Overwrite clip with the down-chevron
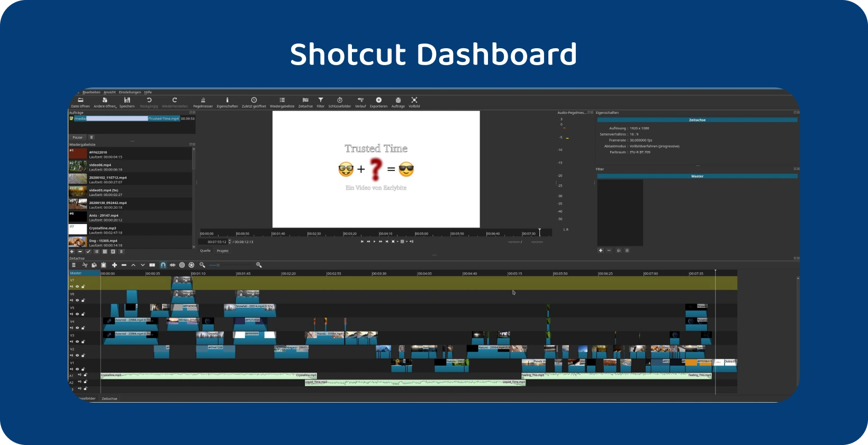The image size is (868, 445). point(143,265)
